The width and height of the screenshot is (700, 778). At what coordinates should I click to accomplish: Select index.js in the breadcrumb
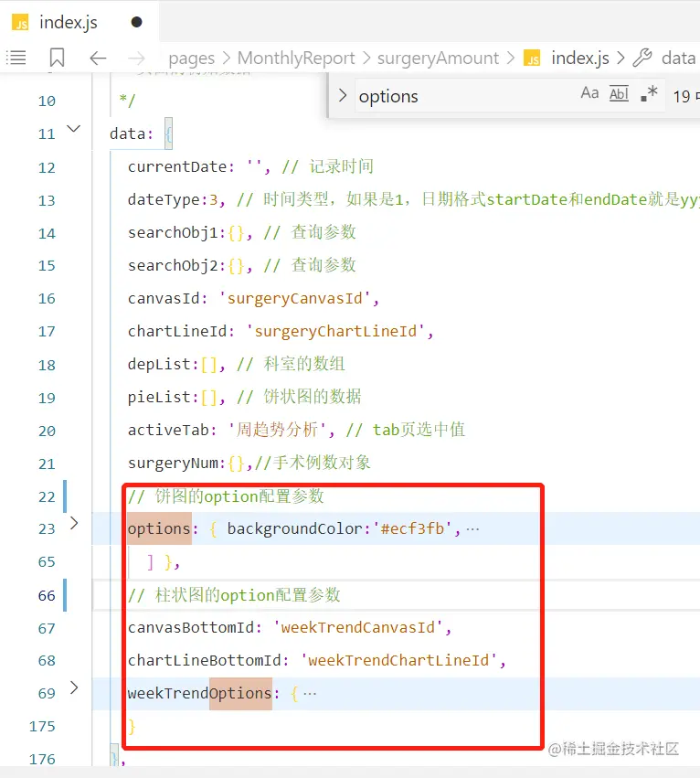click(580, 58)
